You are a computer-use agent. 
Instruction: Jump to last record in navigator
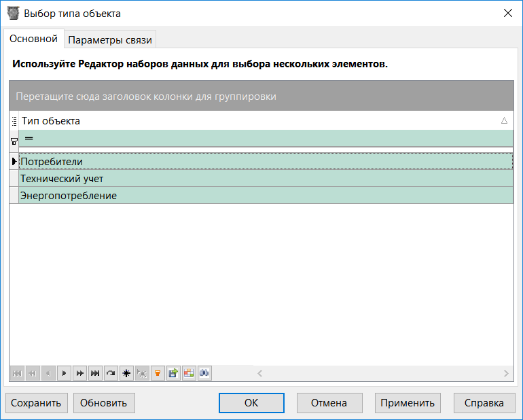[96, 373]
